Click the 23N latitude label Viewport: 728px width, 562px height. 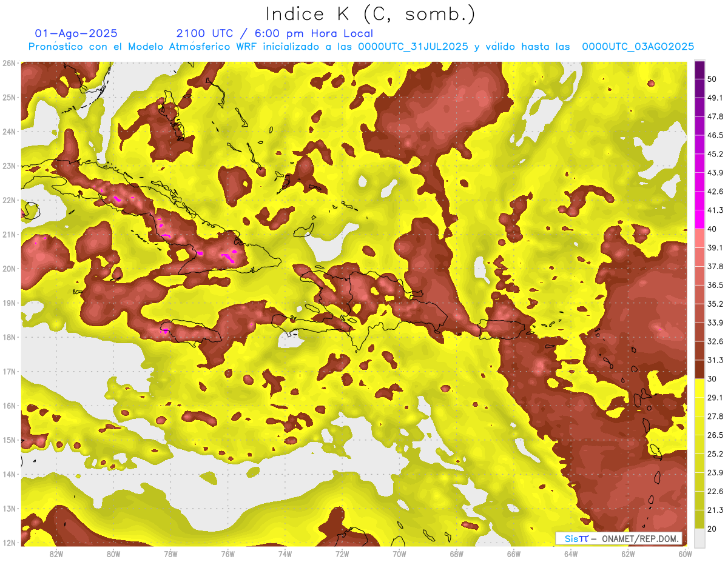pos(8,166)
